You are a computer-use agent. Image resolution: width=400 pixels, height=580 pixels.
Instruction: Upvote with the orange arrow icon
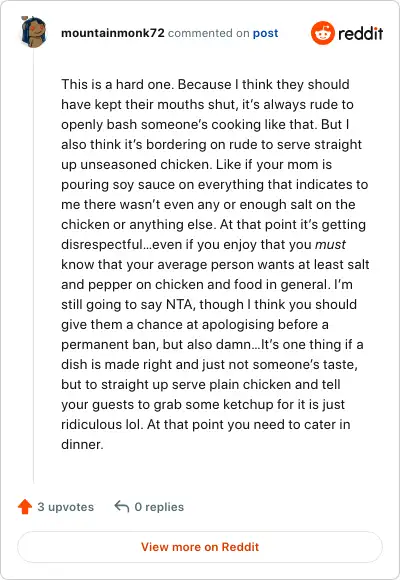click(25, 507)
